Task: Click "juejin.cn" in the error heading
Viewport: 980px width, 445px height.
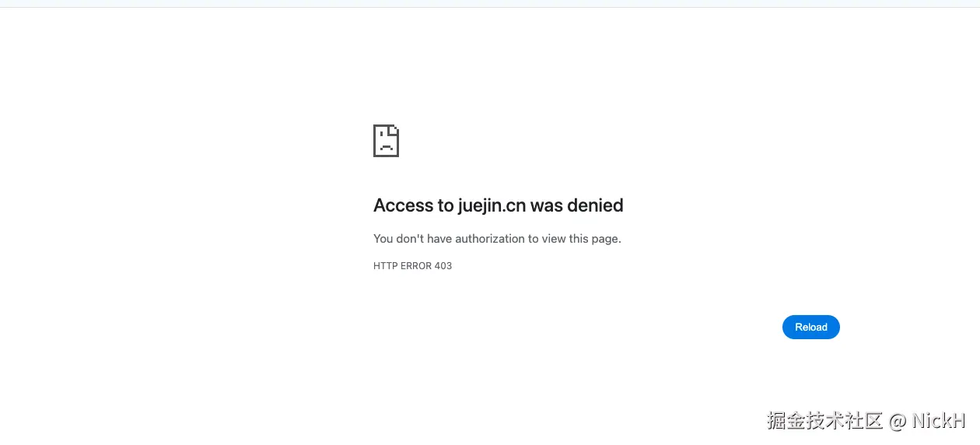Action: (x=492, y=205)
